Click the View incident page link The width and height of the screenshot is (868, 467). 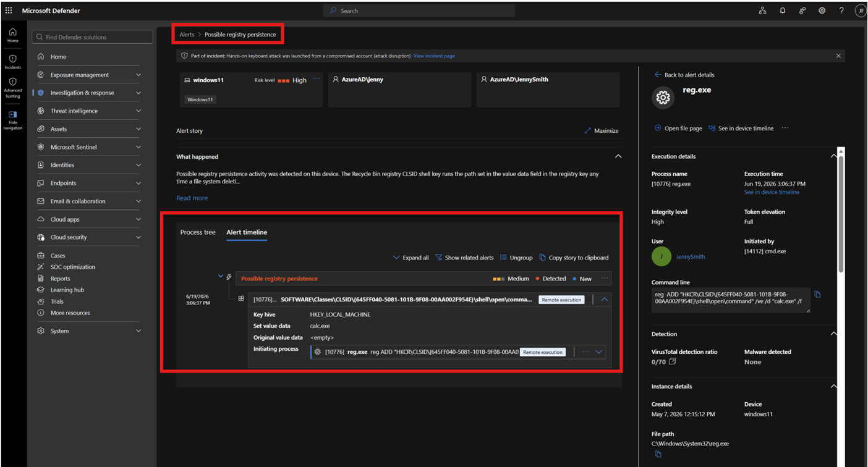coord(434,56)
